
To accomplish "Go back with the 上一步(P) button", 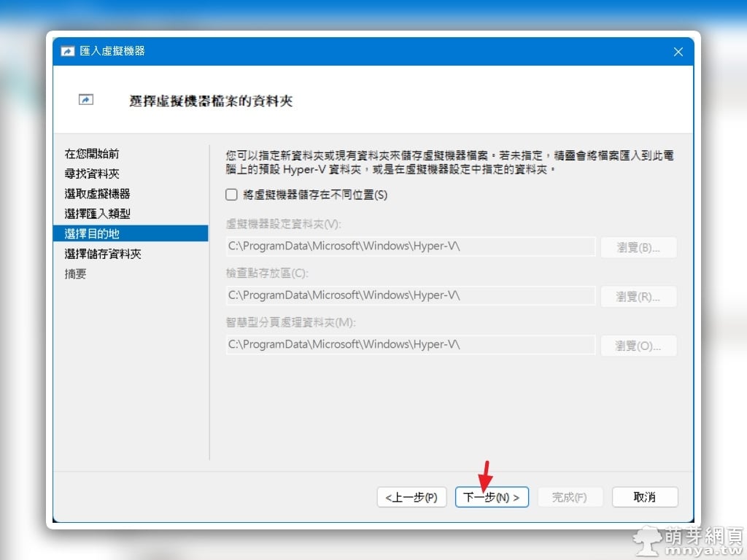I will (411, 497).
